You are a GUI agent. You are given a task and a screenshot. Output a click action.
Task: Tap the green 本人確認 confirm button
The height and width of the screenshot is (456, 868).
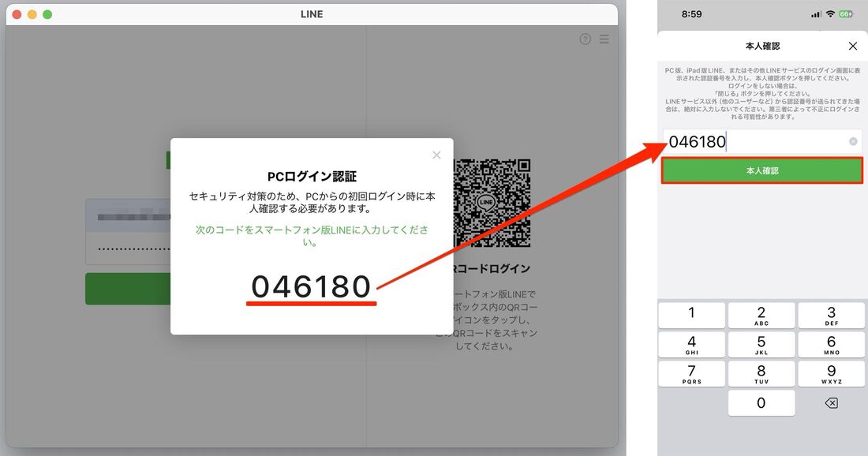click(x=762, y=169)
